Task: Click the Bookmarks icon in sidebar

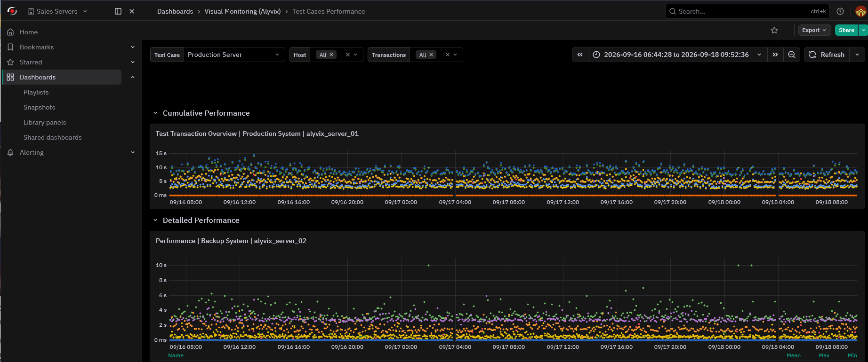Action: click(x=10, y=47)
